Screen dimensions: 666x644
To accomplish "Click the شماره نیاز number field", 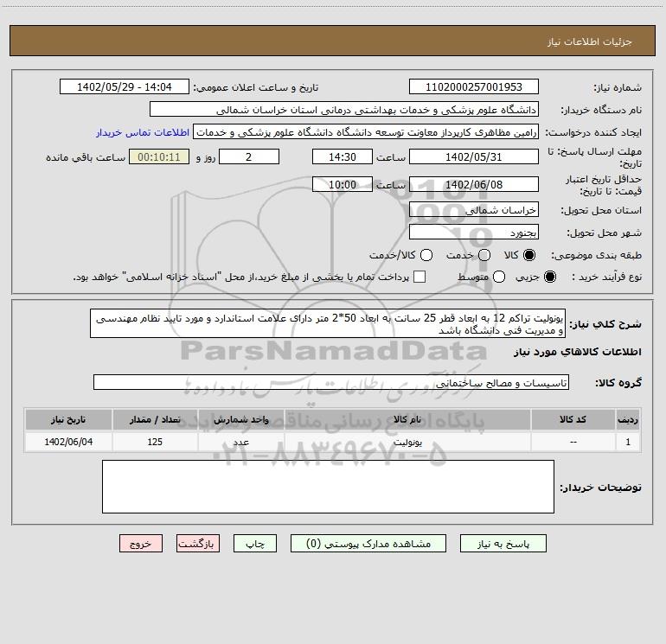I will (474, 86).
